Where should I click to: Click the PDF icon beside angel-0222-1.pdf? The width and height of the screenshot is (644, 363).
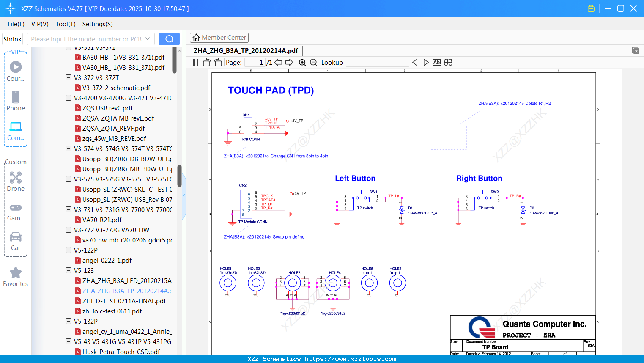point(78,260)
